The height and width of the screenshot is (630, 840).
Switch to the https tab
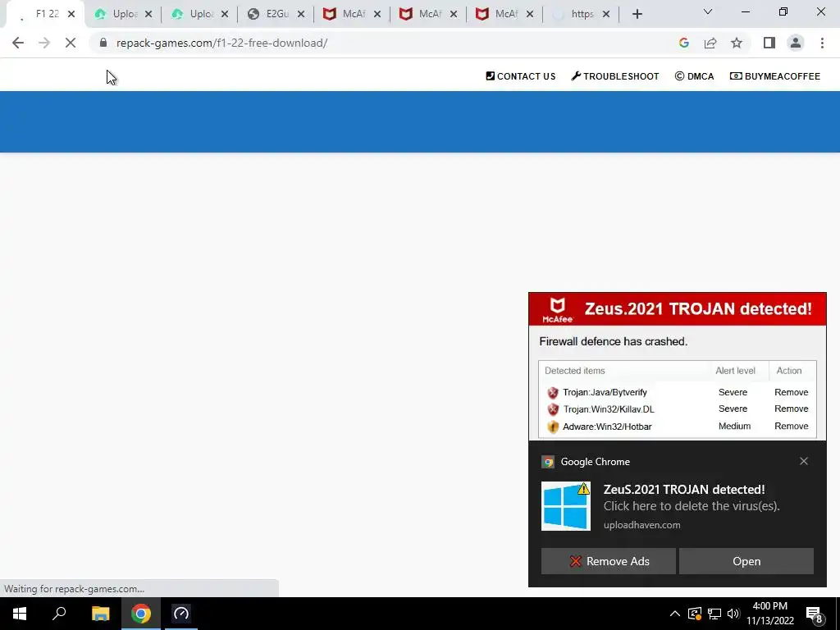(x=581, y=14)
